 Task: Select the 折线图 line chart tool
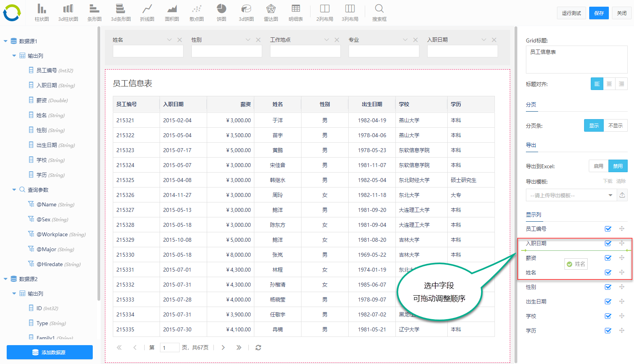coord(147,13)
